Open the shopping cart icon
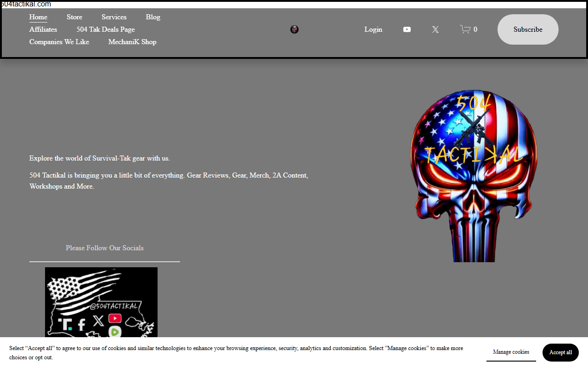This screenshot has height=368, width=588. 469,29
